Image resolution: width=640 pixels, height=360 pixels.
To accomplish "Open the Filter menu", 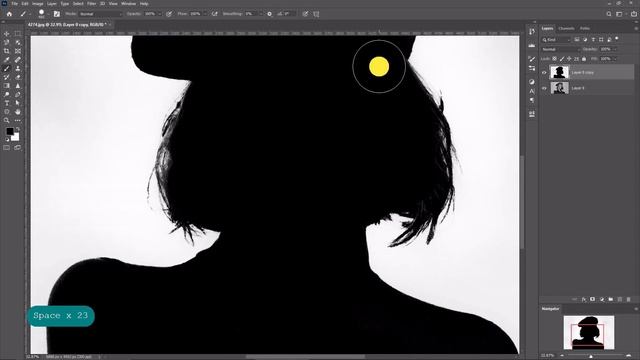I will tap(91, 4).
